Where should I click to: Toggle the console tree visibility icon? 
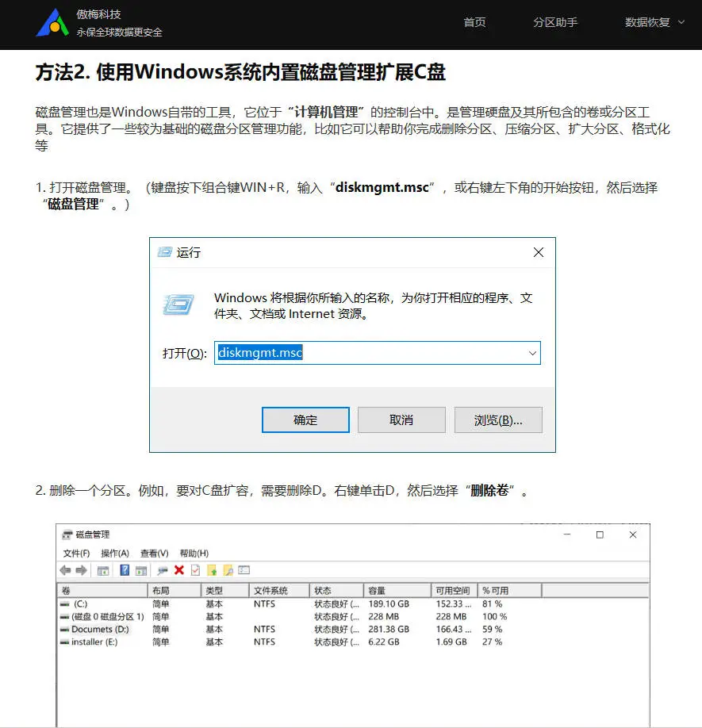point(104,569)
